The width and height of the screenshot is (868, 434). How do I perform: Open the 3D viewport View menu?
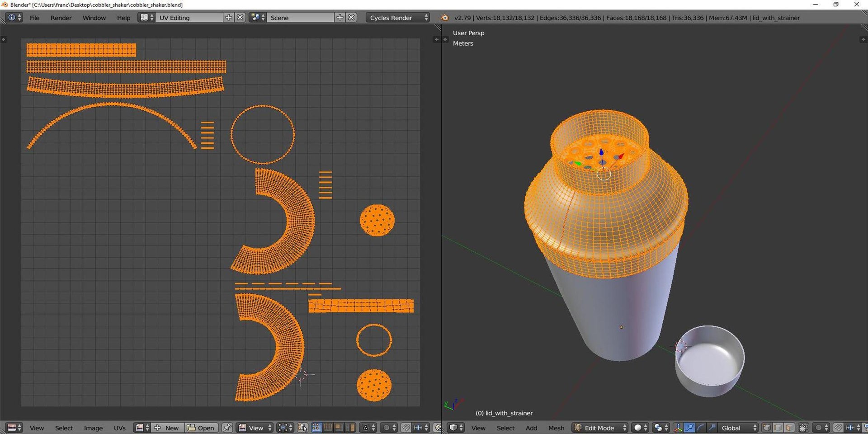[478, 428]
